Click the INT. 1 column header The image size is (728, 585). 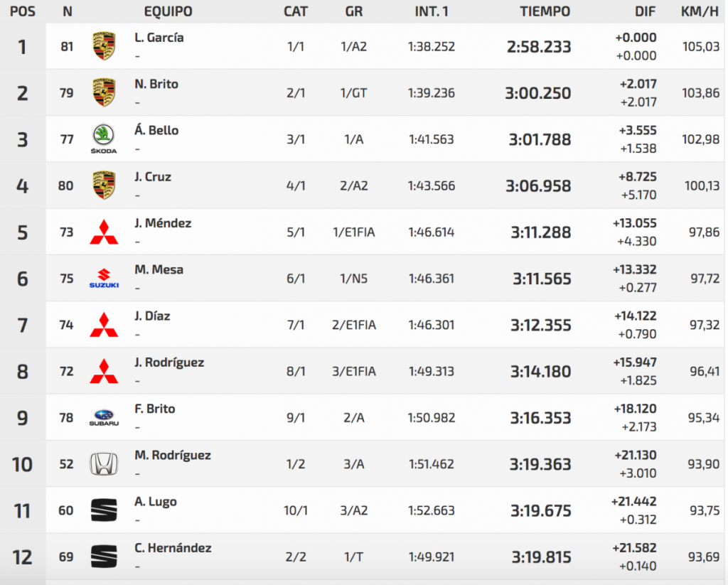click(432, 11)
